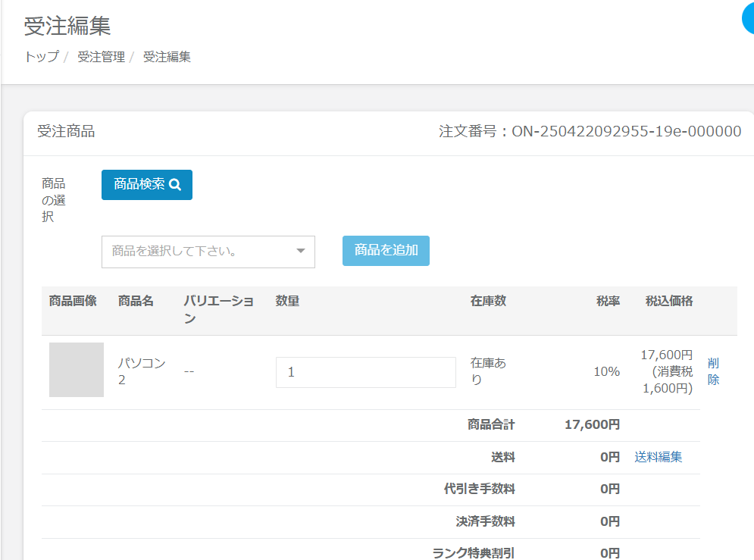Click the 商品合計 amount 17,600円
754x560 pixels.
pyautogui.click(x=592, y=424)
